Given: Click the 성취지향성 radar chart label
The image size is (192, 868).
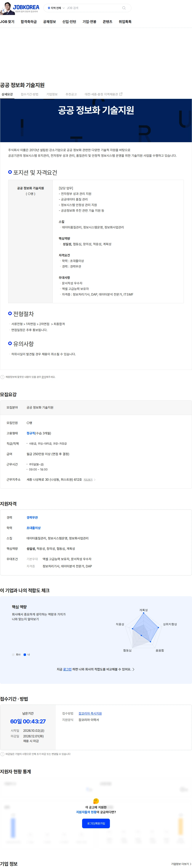Looking at the screenshot, I should pyautogui.click(x=170, y=624).
